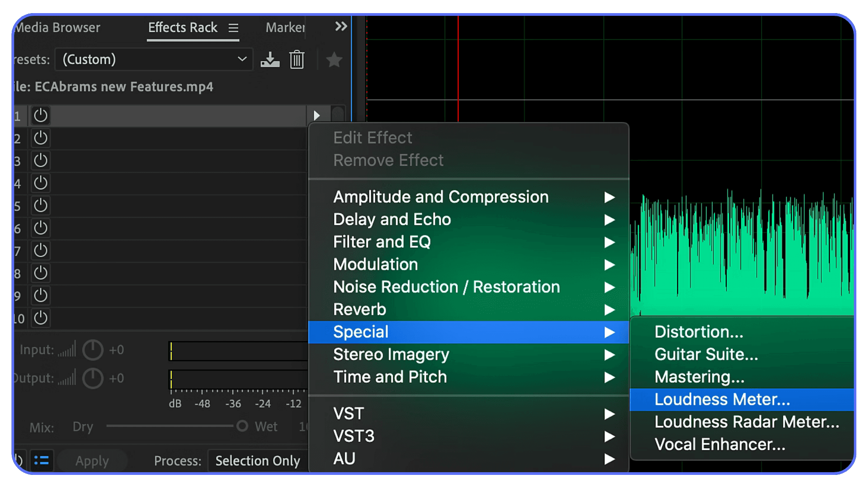Click the Apply button
Image resolution: width=868 pixels, height=488 pixels.
[x=92, y=460]
